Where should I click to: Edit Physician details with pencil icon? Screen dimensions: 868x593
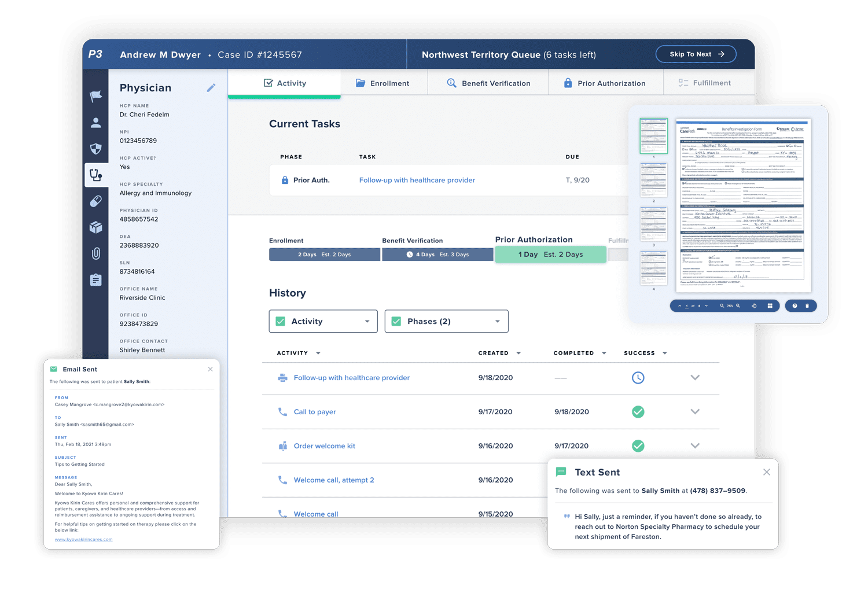click(211, 88)
